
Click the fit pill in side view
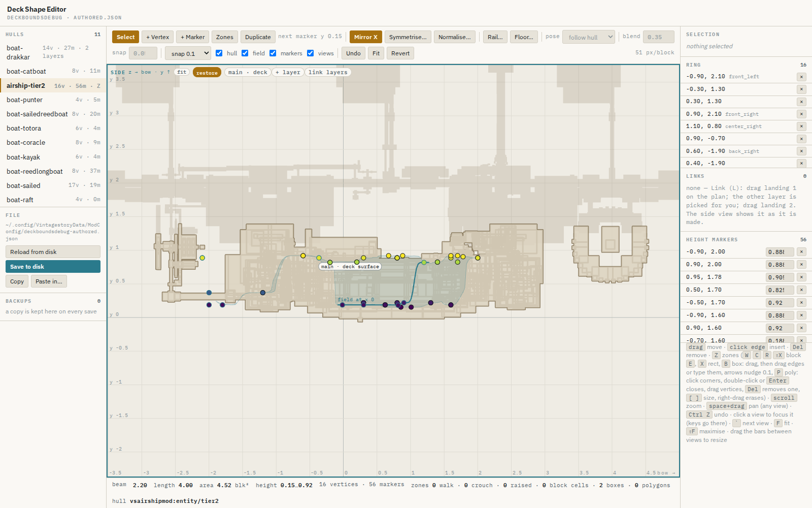click(x=182, y=72)
